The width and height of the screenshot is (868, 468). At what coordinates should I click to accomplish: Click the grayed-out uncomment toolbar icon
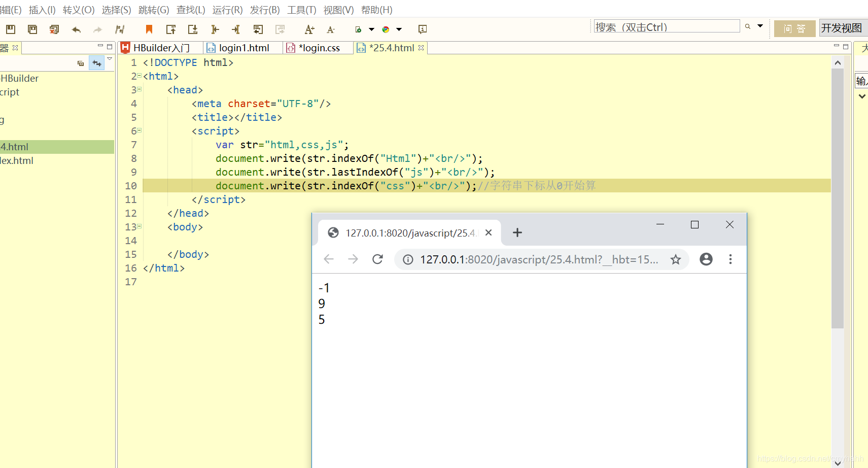point(280,29)
